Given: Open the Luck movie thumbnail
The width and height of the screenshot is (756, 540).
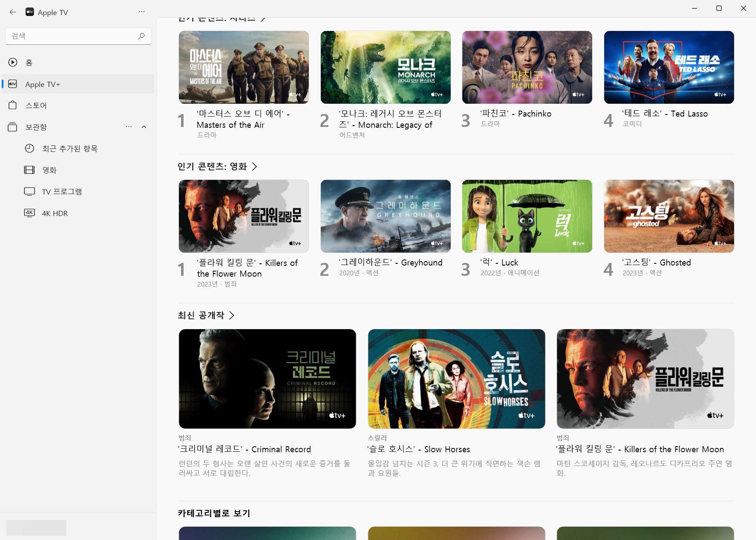Looking at the screenshot, I should click(x=527, y=216).
